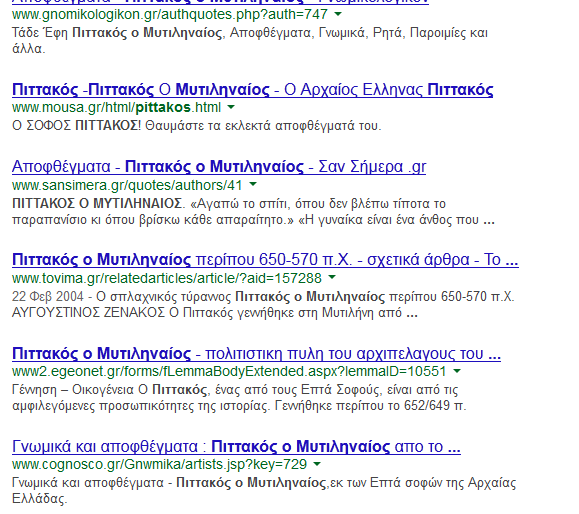Click the www.gnomikologikon.gr/authquotes.php URL text
The height and width of the screenshot is (514, 579).
(170, 14)
